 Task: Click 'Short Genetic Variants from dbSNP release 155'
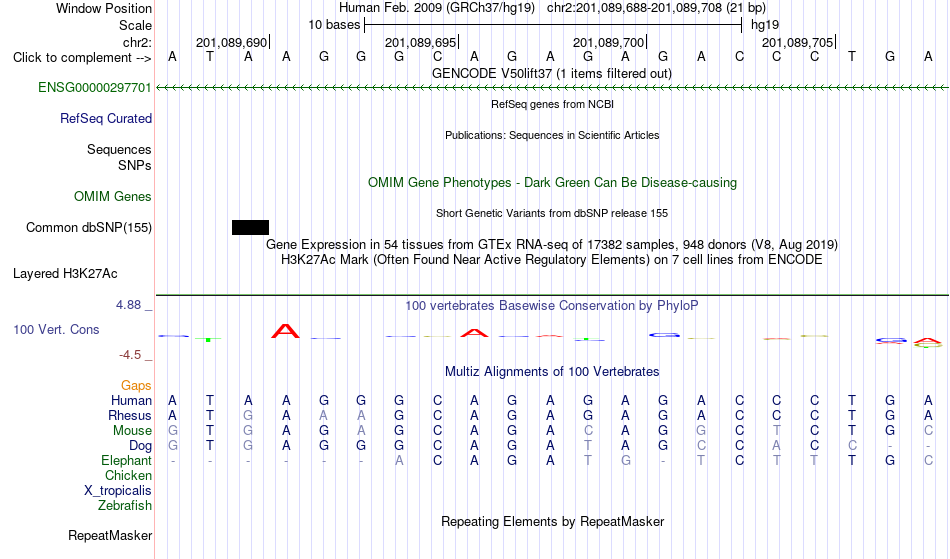(552, 213)
